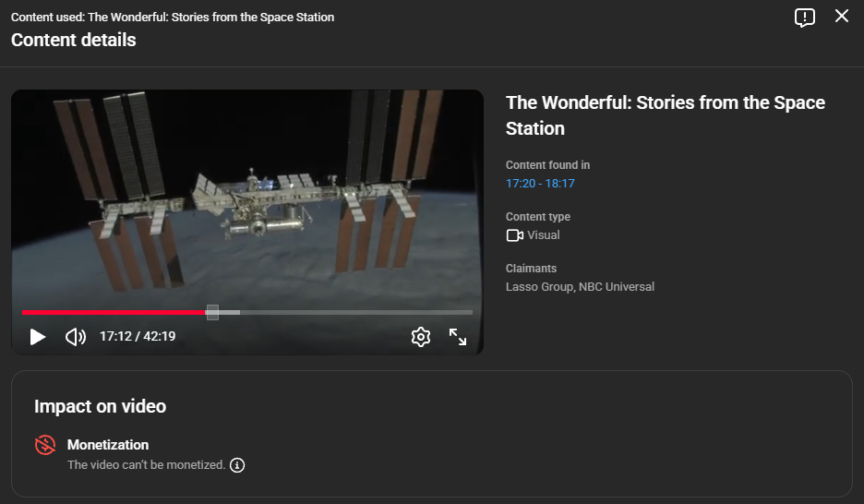Image resolution: width=864 pixels, height=504 pixels.
Task: Click the red played portion of the progress bar
Action: pyautogui.click(x=114, y=312)
